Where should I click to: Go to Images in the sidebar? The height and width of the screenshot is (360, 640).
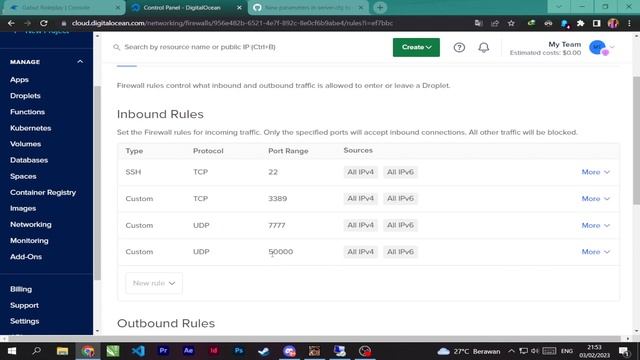tap(23, 208)
